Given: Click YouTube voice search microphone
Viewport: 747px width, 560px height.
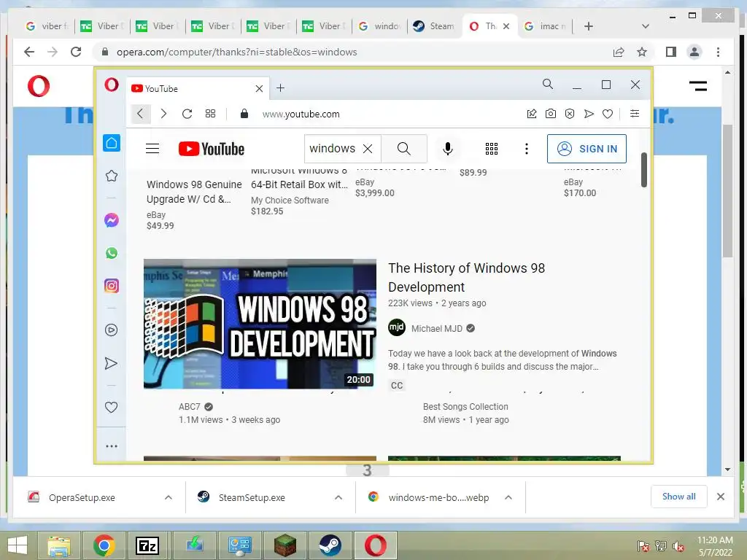Looking at the screenshot, I should pos(447,149).
